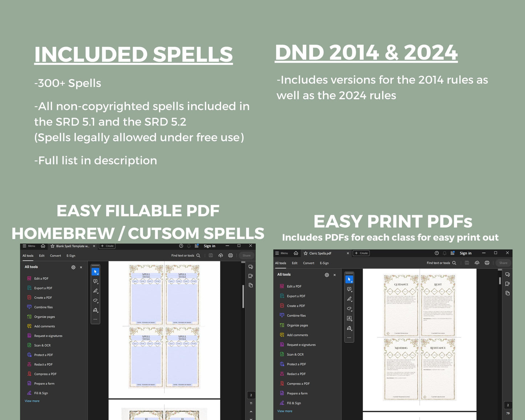Select the lasso tool in the floating toolbar
This screenshot has height=420, width=525.
[x=96, y=301]
